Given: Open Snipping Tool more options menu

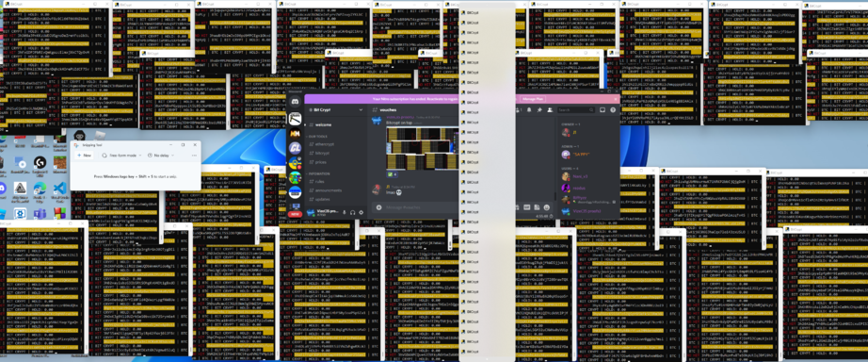Looking at the screenshot, I should pos(194,156).
